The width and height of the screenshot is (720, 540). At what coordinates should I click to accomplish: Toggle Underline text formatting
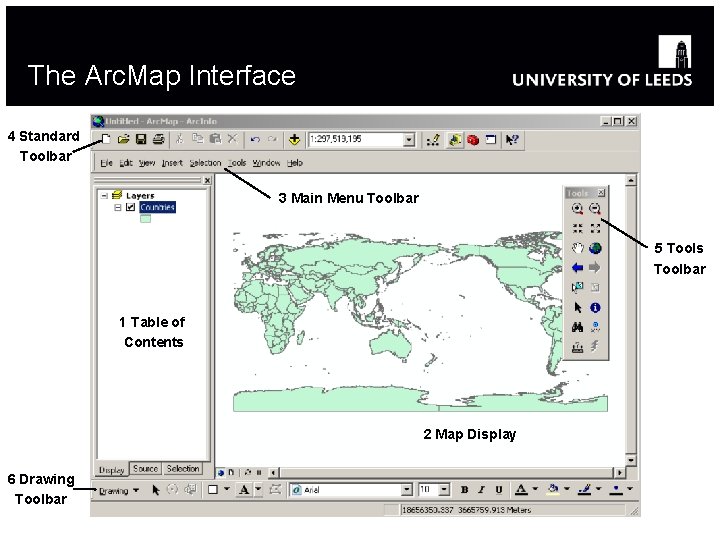pos(499,490)
